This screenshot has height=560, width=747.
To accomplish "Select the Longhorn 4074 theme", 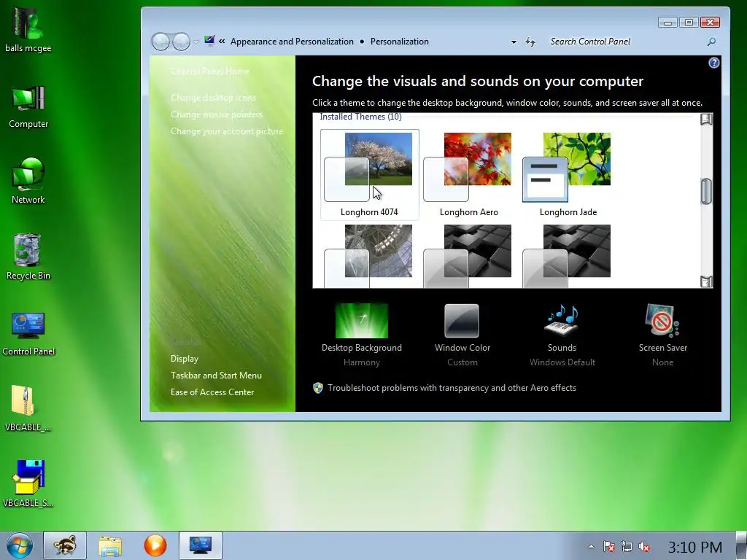I will [x=369, y=174].
